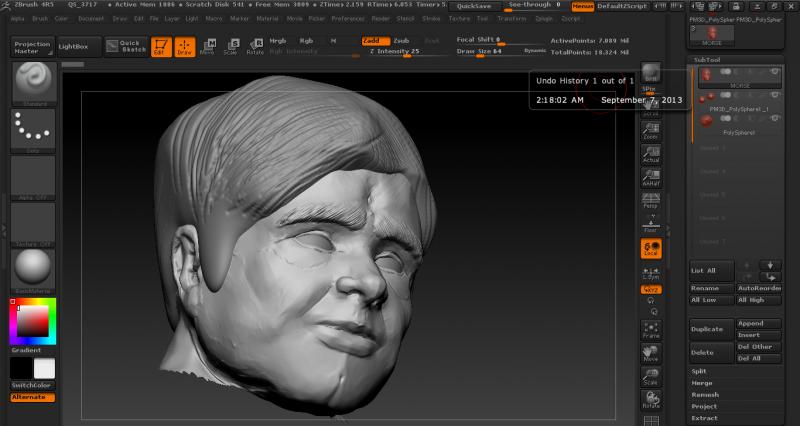This screenshot has height=426, width=800.
Task: Select the MORSE subtool thumbnail
Action: click(x=707, y=75)
